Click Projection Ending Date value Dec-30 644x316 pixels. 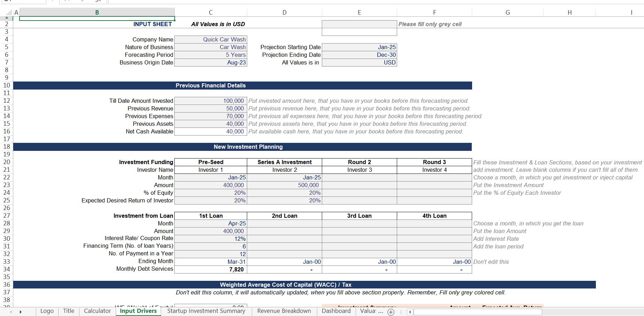click(359, 55)
